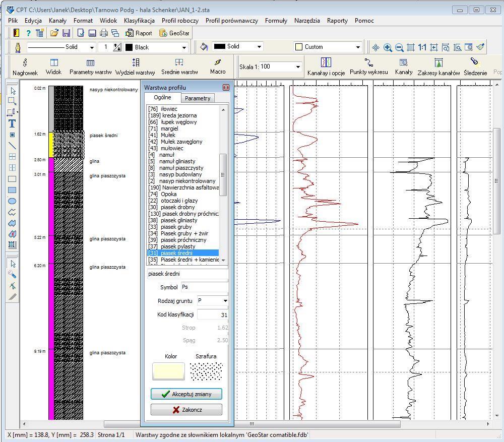Click the pale yellow Kolor swatch
Image resolution: width=504 pixels, height=442 pixels.
(x=168, y=371)
